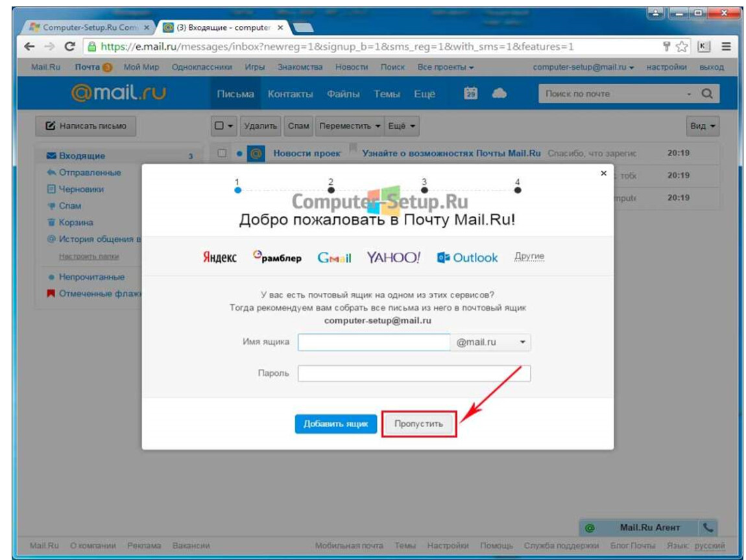This screenshot has height=560, width=746.
Task: Close the welcome dialog with the X
Action: pos(603,173)
